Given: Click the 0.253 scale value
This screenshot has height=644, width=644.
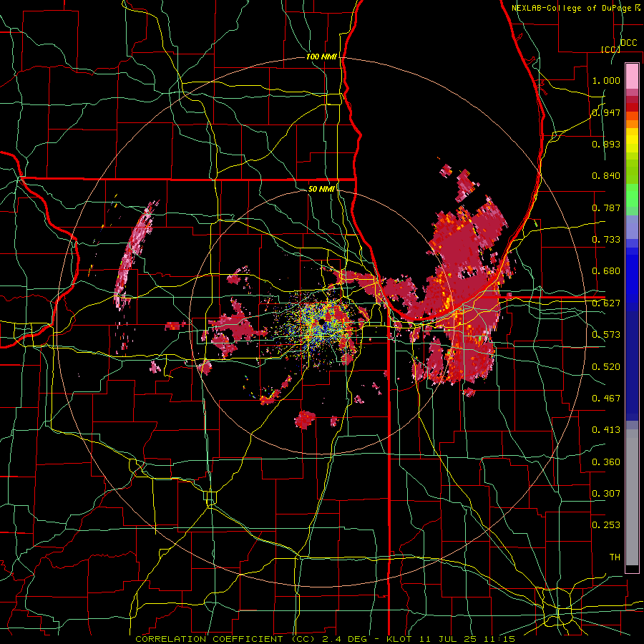Looking at the screenshot, I should click(606, 525).
